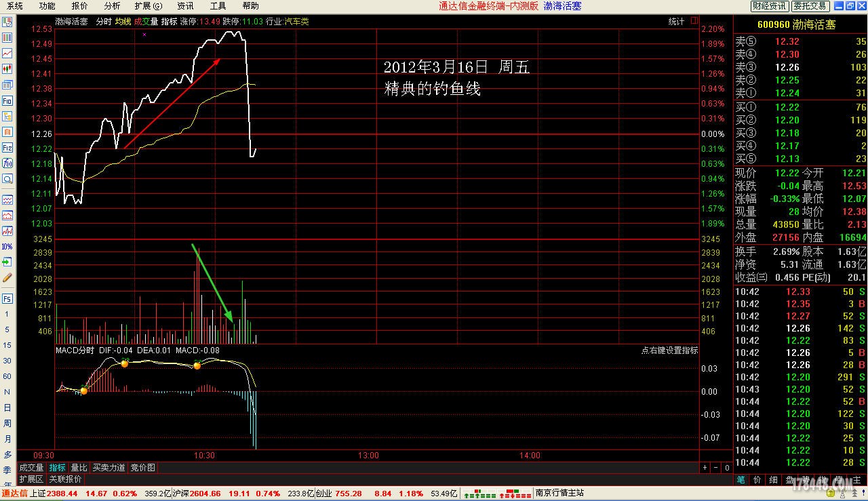Click the first sidebar icon with checkmark list
Screen dimensions: 868x501
[x=7, y=22]
